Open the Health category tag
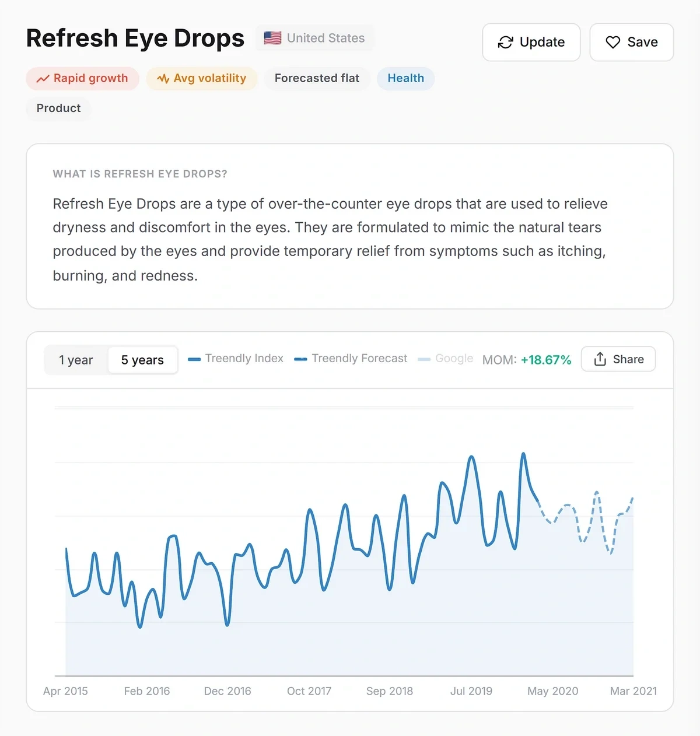 click(x=405, y=78)
